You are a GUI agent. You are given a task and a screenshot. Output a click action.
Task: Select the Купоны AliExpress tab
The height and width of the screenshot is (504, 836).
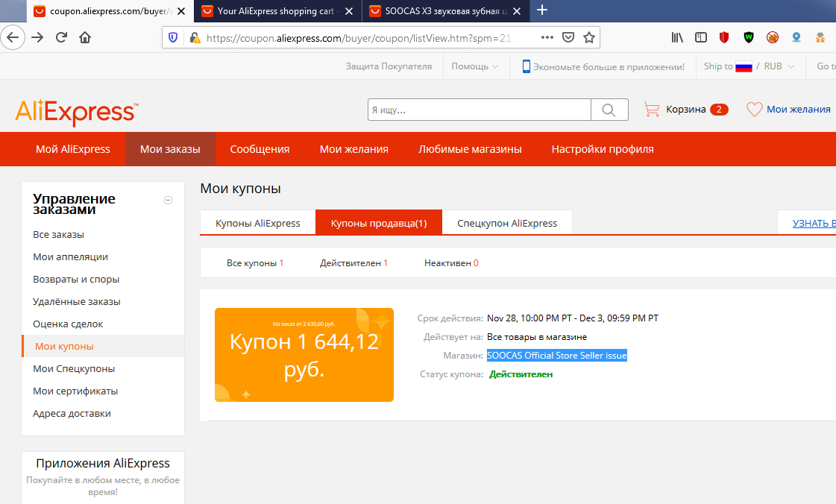click(258, 223)
